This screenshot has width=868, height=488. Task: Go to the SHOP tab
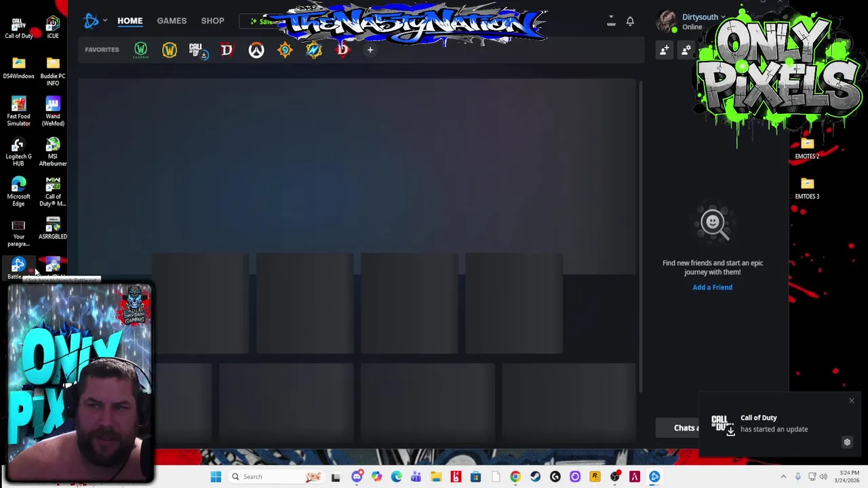click(x=212, y=20)
